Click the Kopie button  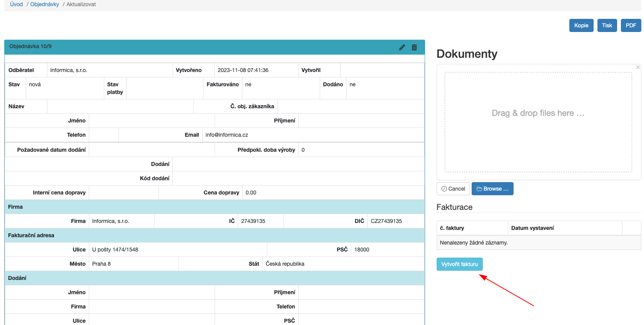[x=581, y=25]
